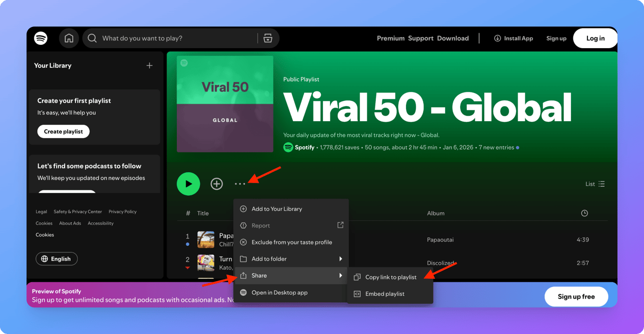Save playlist with the plus-circle icon

click(x=217, y=184)
